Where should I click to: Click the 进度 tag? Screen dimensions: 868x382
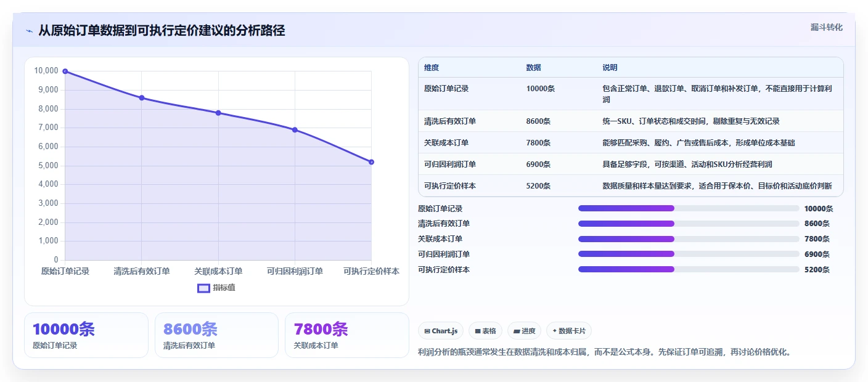point(525,331)
